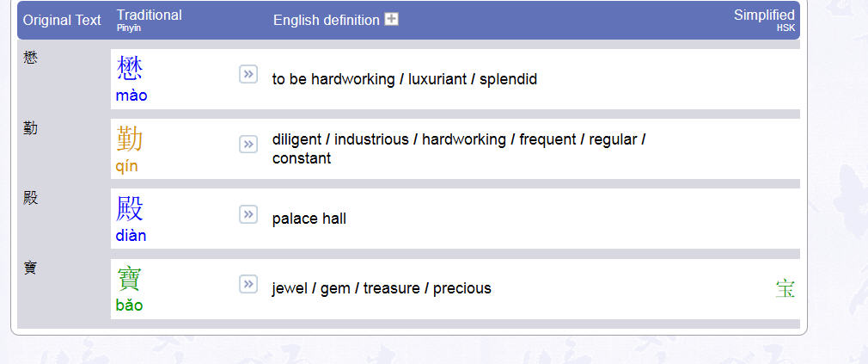Screen dimensions: 868x364
Task: Click the Simplified column header
Action: click(764, 15)
